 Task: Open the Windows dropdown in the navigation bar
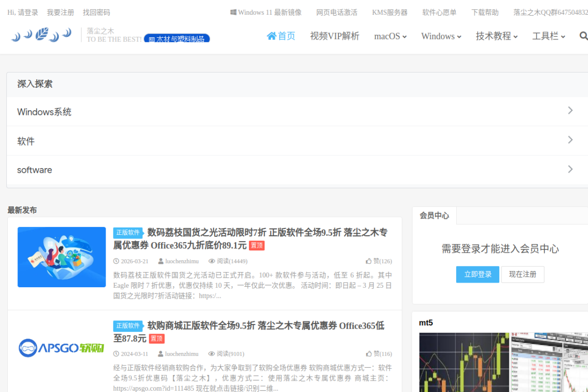pyautogui.click(x=441, y=36)
